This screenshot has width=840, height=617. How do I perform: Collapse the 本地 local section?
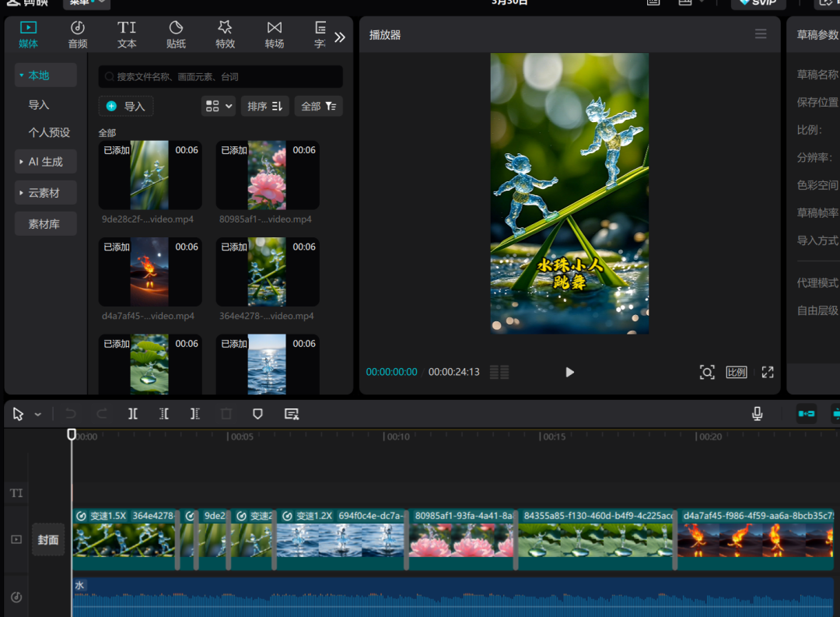click(46, 75)
